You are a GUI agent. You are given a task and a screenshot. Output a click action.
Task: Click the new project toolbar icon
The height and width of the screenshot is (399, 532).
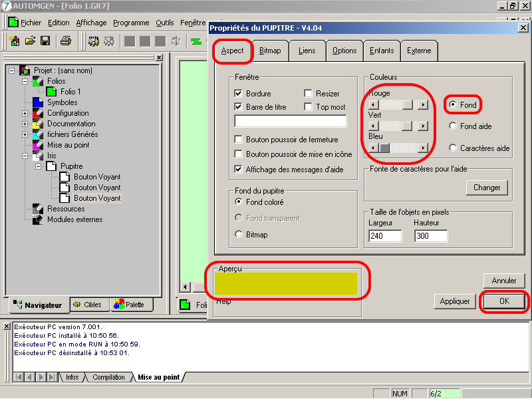[15, 41]
